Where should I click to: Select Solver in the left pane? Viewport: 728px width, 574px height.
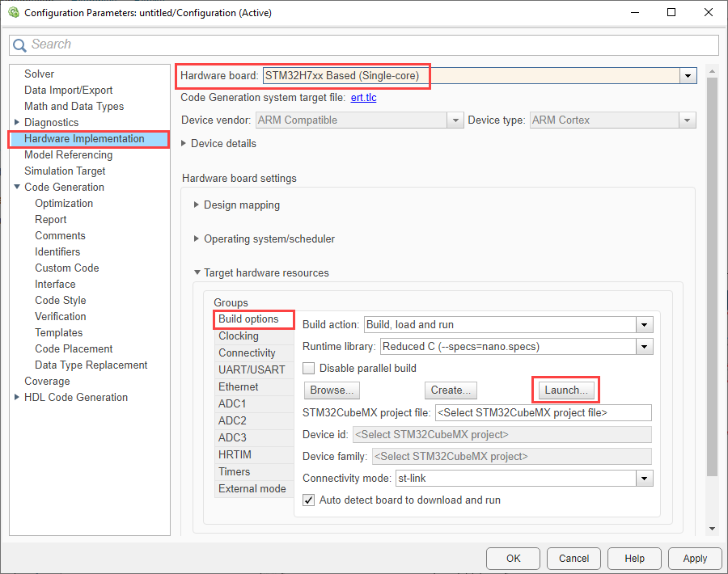(x=40, y=74)
